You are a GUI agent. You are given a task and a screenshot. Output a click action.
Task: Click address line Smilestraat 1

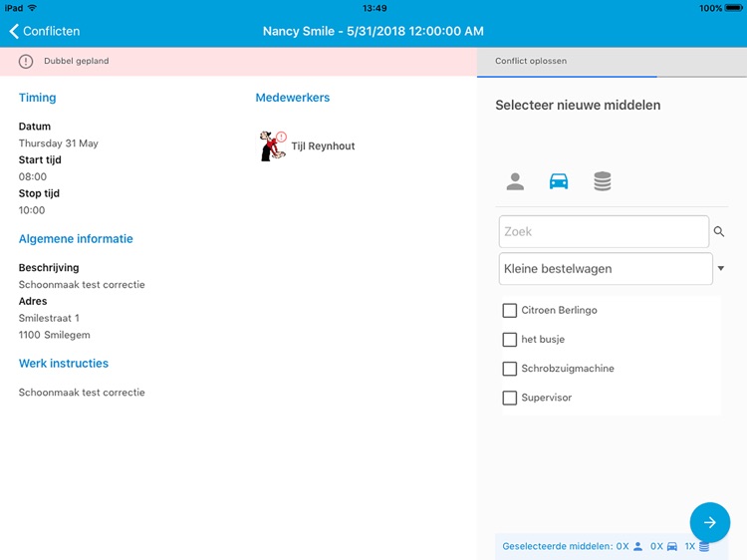pyautogui.click(x=49, y=318)
